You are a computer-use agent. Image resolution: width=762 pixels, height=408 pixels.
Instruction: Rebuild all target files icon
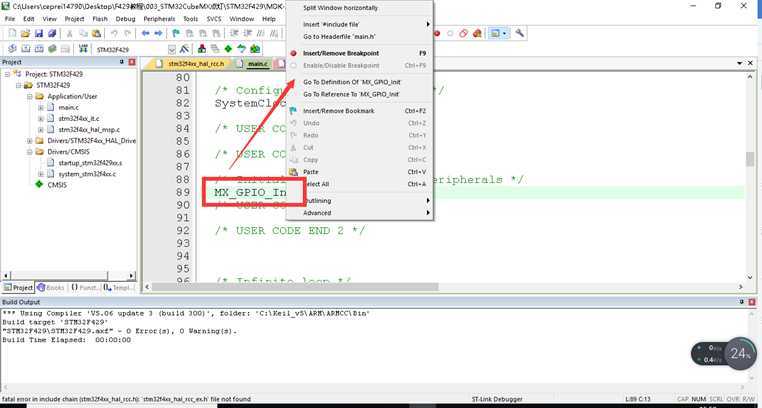[x=38, y=49]
